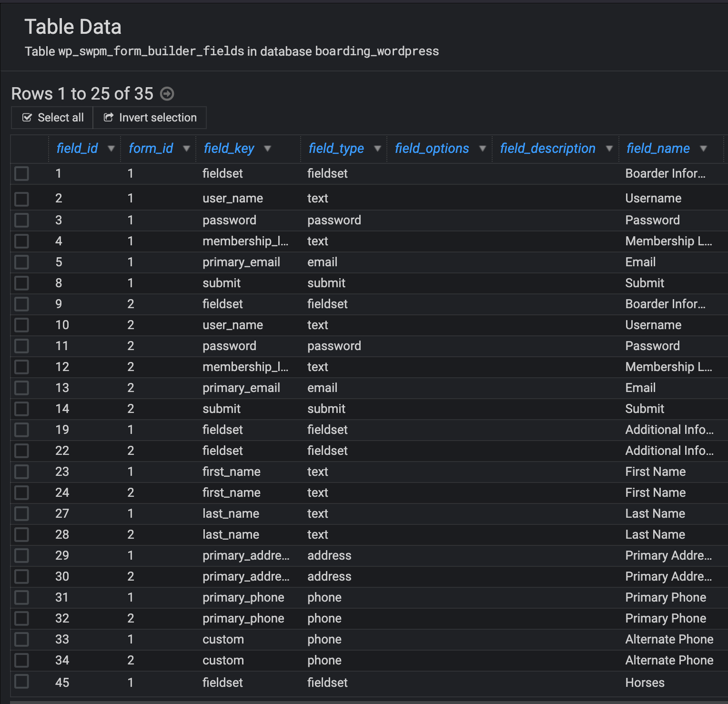Click the Invert selection button
This screenshot has width=728, height=704.
(150, 118)
